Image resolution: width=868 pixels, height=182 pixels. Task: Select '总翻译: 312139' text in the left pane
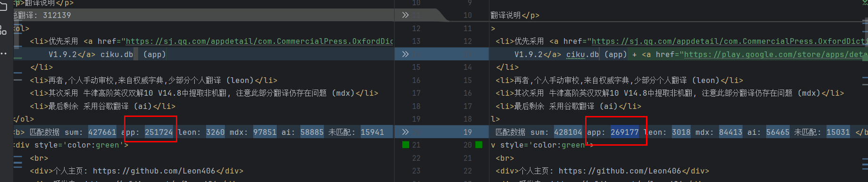tap(42, 15)
